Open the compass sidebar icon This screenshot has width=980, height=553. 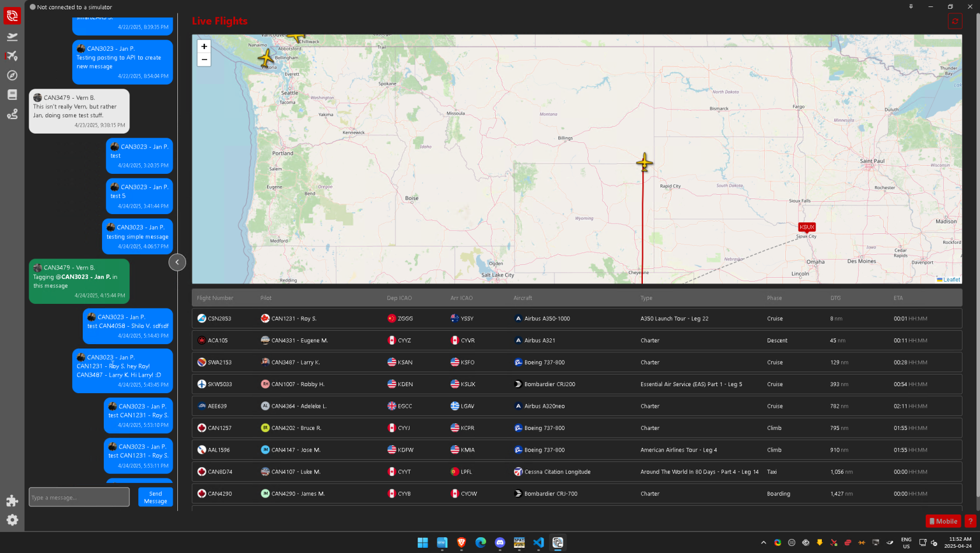(x=12, y=75)
